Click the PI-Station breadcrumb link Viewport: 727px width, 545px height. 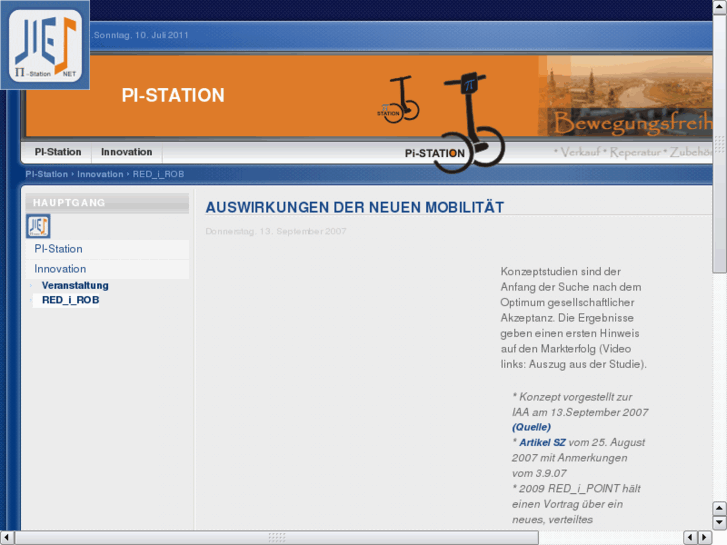[x=46, y=174]
